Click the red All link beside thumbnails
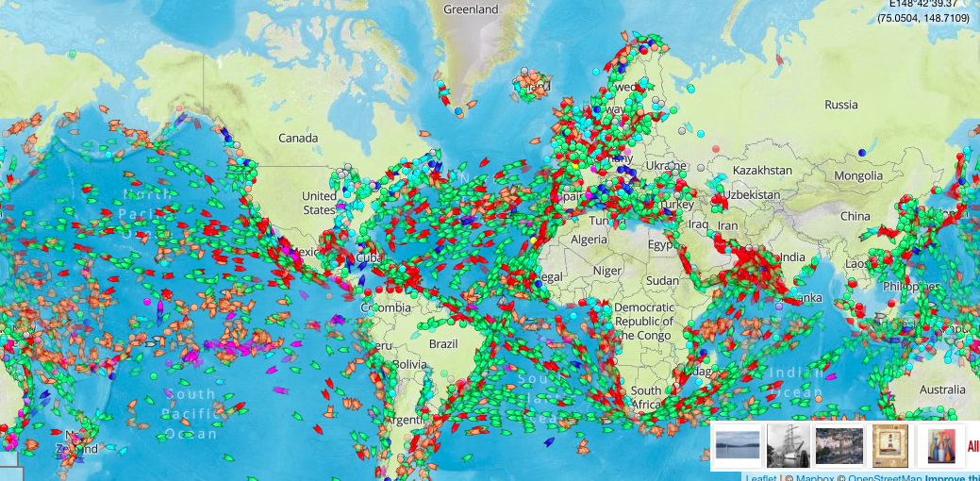 pos(972,447)
